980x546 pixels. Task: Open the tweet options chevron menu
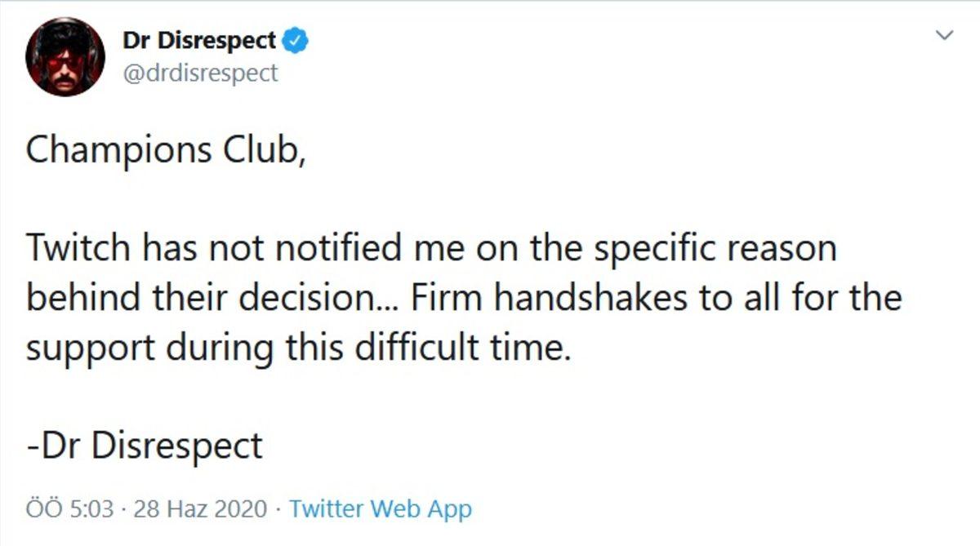click(944, 36)
